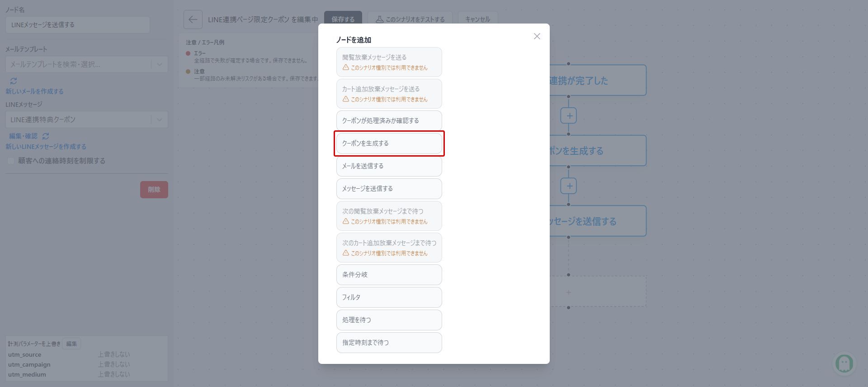Toggle 顧客への連絡時刻を制限する checkbox
Viewport: 868px width, 387px height.
coord(11,161)
